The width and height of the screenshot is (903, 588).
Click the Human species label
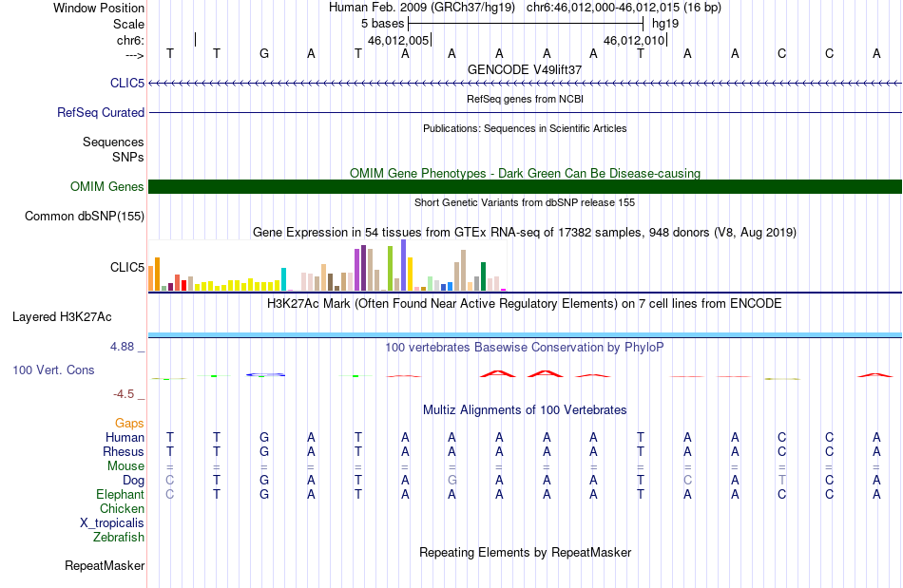[125, 438]
